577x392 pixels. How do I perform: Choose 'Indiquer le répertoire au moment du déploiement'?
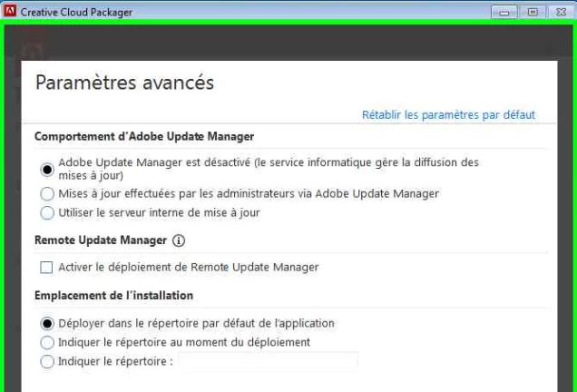[x=47, y=343]
